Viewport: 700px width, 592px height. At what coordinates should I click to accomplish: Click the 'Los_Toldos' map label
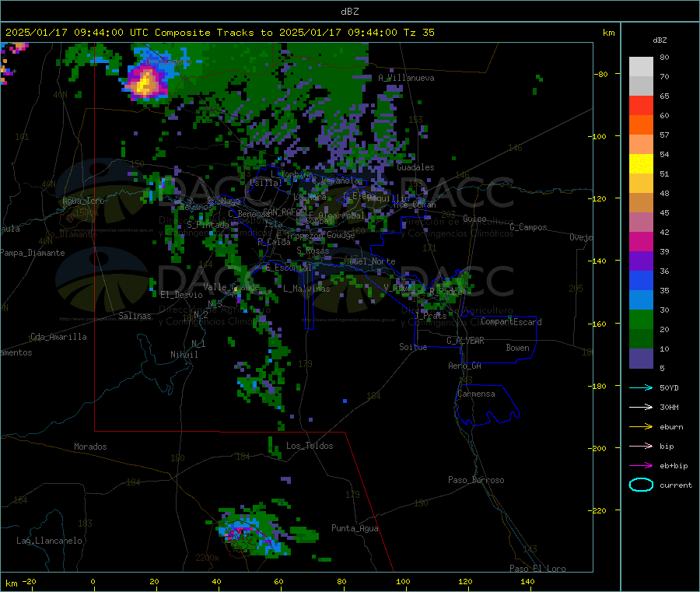(x=310, y=446)
